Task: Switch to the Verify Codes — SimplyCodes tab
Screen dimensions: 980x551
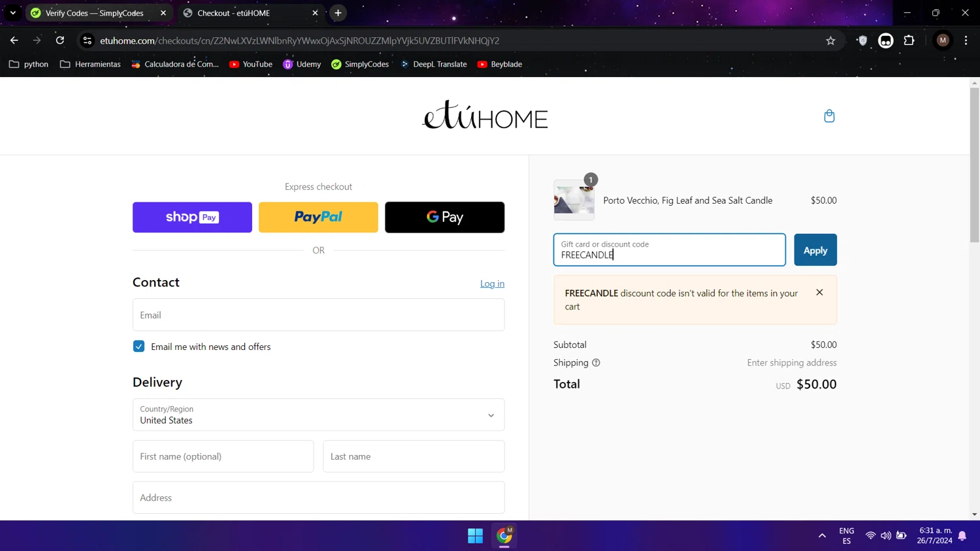Action: (x=98, y=13)
